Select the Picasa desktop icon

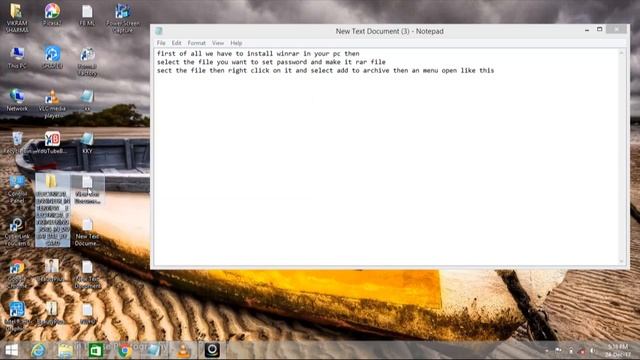coord(52,15)
